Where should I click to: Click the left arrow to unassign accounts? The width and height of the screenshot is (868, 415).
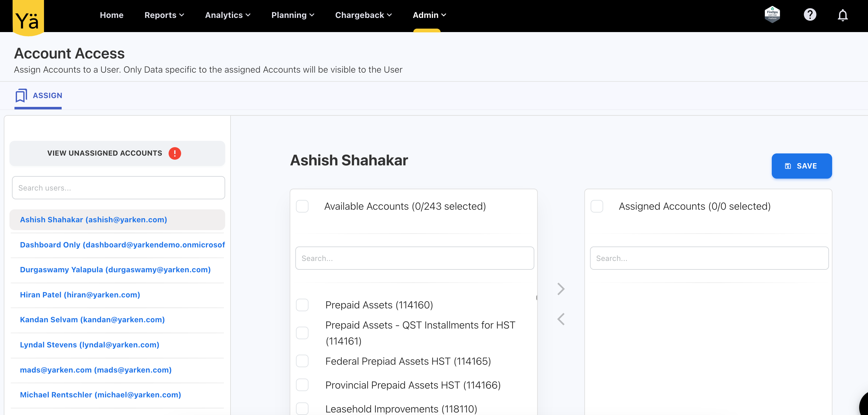pyautogui.click(x=560, y=319)
